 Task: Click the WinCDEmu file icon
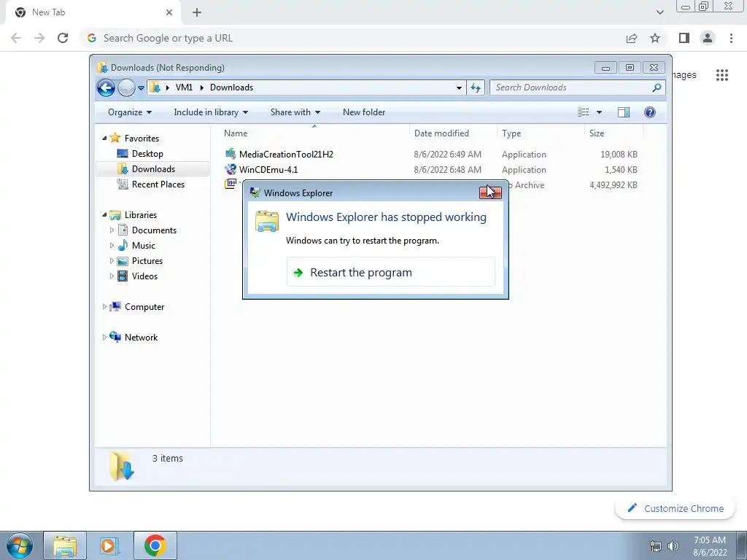click(231, 169)
